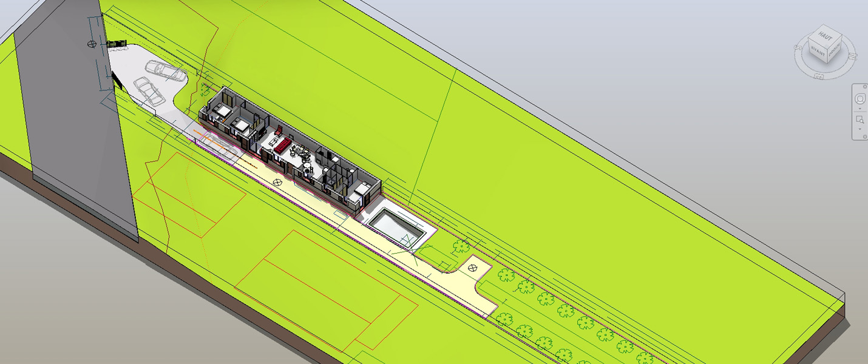Click the circle marker on the square patio
Screen dimensions: 868x364
point(473,267)
